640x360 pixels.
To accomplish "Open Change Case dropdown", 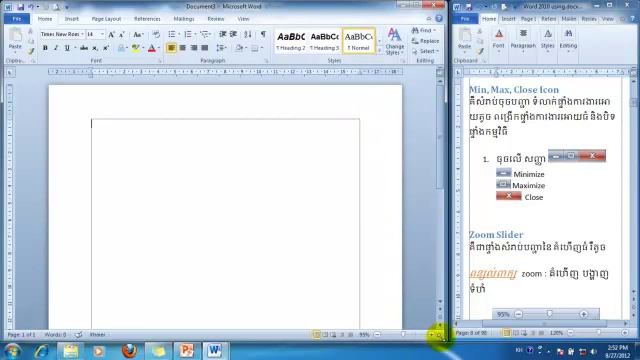I will point(138,35).
